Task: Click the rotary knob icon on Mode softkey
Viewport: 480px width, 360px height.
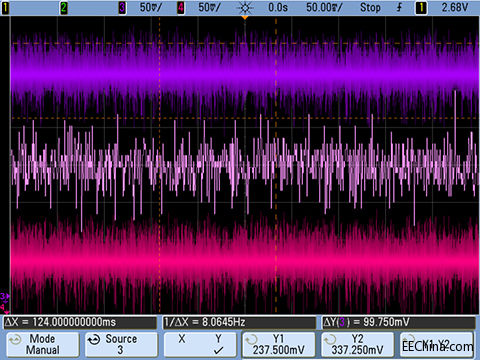Action: pos(15,340)
